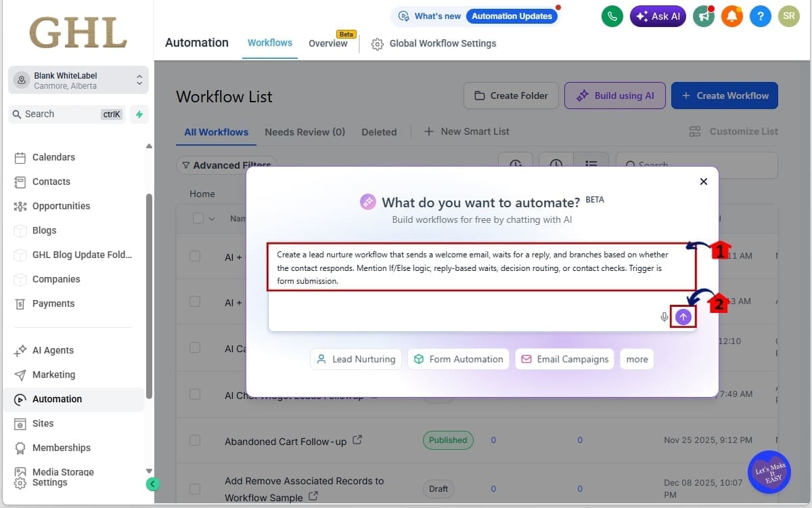Close the What do you want to automate dialog
This screenshot has width=812, height=508.
click(704, 182)
